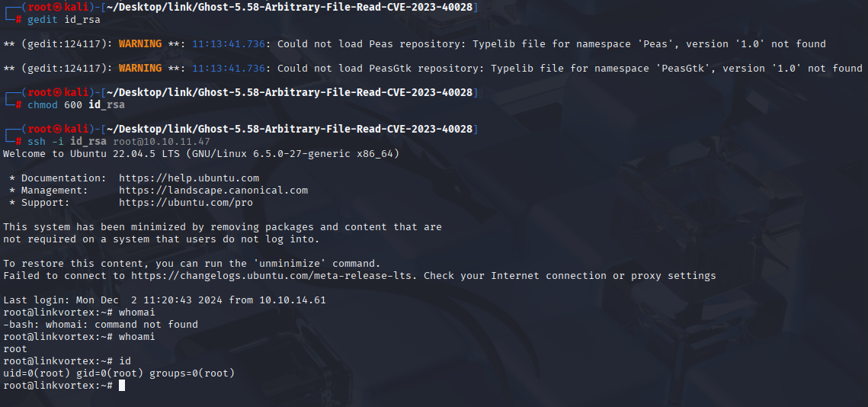This screenshot has width=868, height=407.
Task: Click the Kali skull icon in the chmod prompt
Action: point(58,92)
